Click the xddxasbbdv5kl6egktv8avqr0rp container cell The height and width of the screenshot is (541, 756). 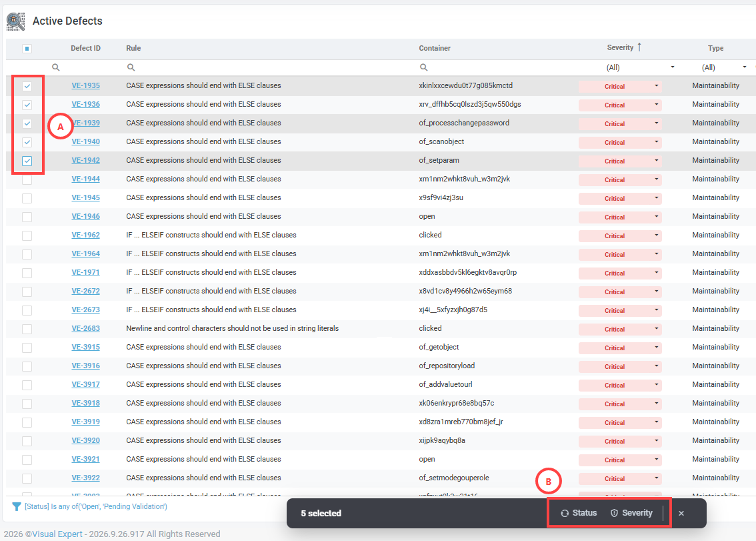[x=468, y=273]
